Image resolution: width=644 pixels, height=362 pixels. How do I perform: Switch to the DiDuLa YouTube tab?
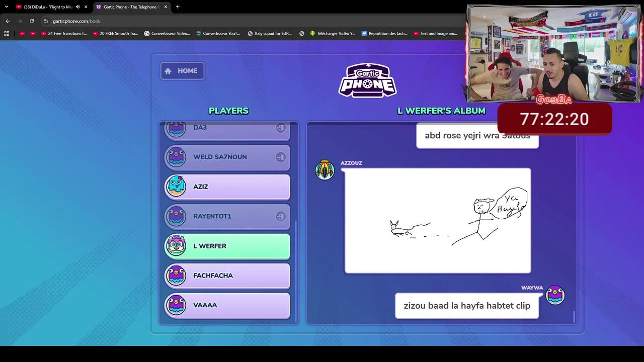click(x=48, y=7)
